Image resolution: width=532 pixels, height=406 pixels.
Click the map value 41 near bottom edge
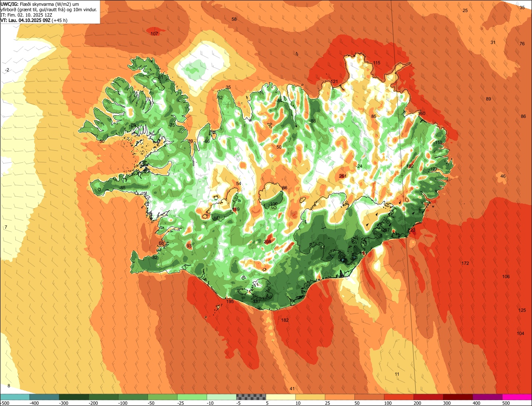tap(292, 389)
